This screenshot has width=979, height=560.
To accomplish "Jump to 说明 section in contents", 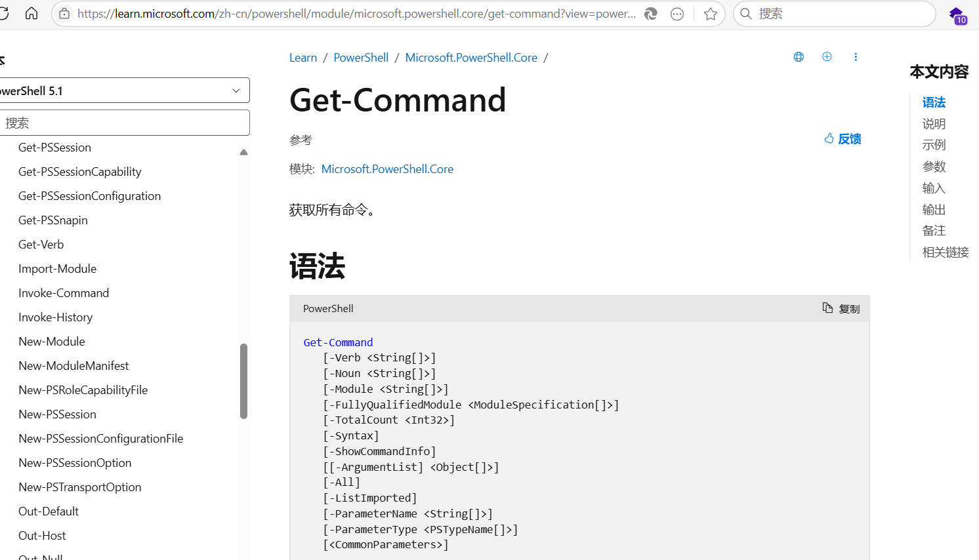I will click(x=934, y=124).
